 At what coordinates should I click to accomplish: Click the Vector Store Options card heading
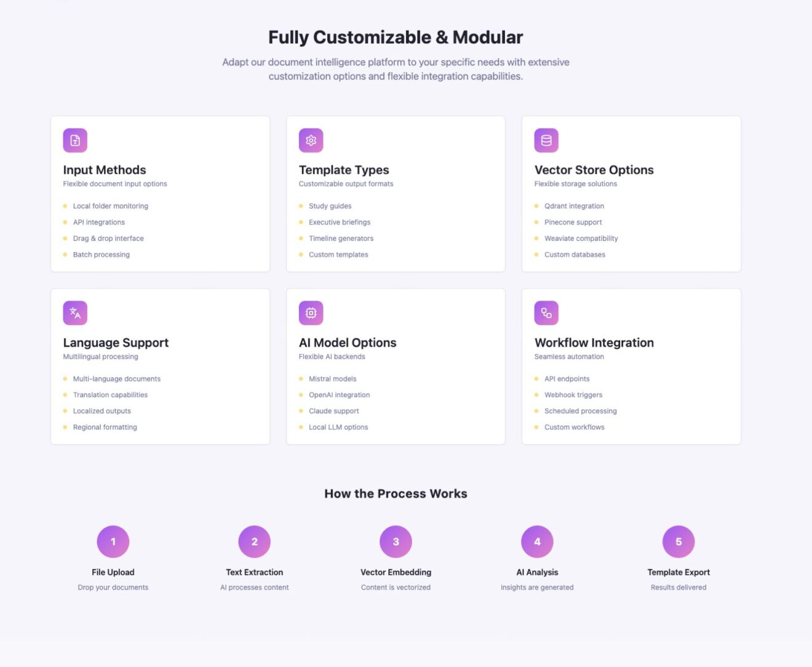tap(594, 170)
